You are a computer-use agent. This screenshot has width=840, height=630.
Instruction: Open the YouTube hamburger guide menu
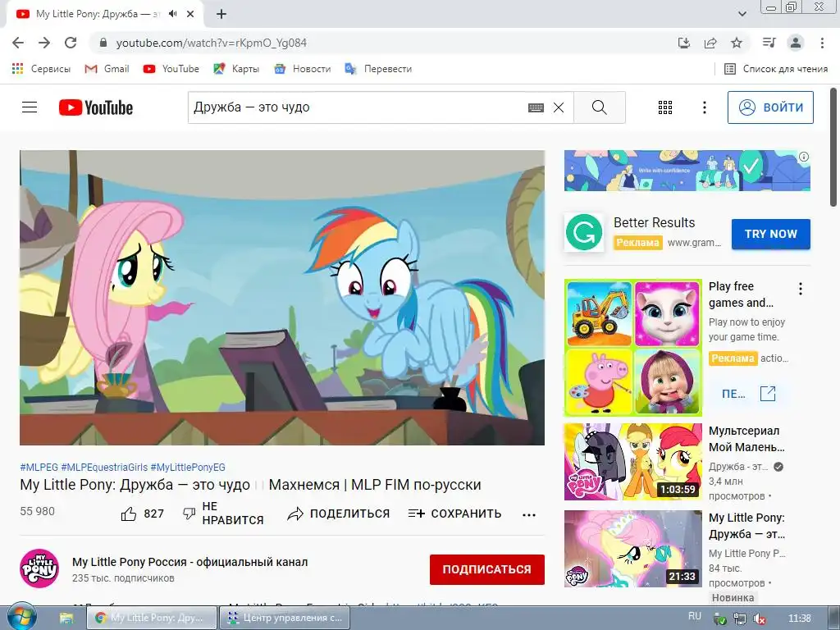(x=30, y=107)
